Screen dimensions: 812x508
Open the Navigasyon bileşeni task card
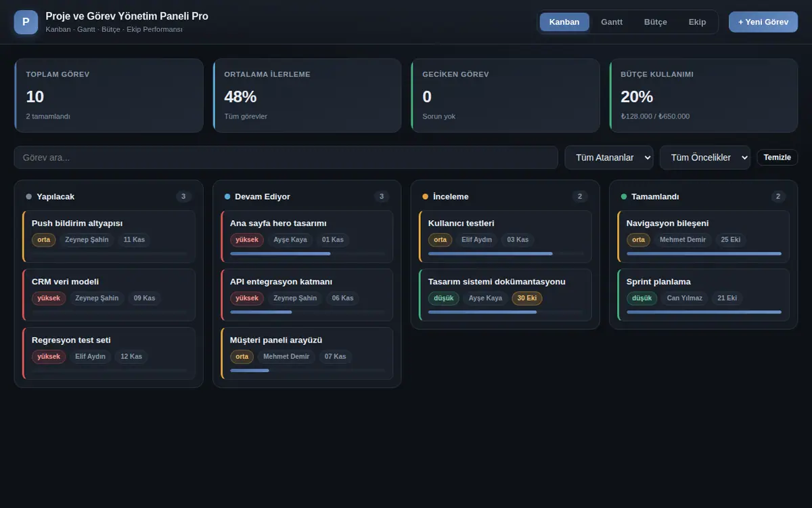(x=704, y=236)
